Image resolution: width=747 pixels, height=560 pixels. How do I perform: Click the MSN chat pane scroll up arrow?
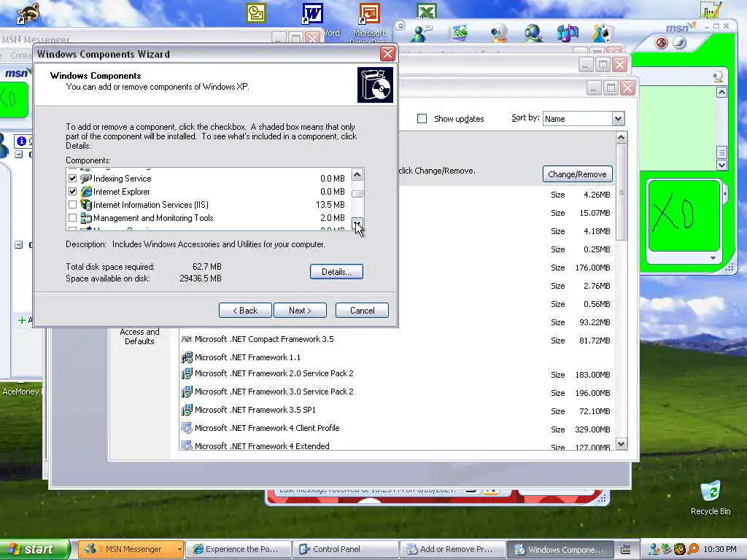(x=721, y=93)
